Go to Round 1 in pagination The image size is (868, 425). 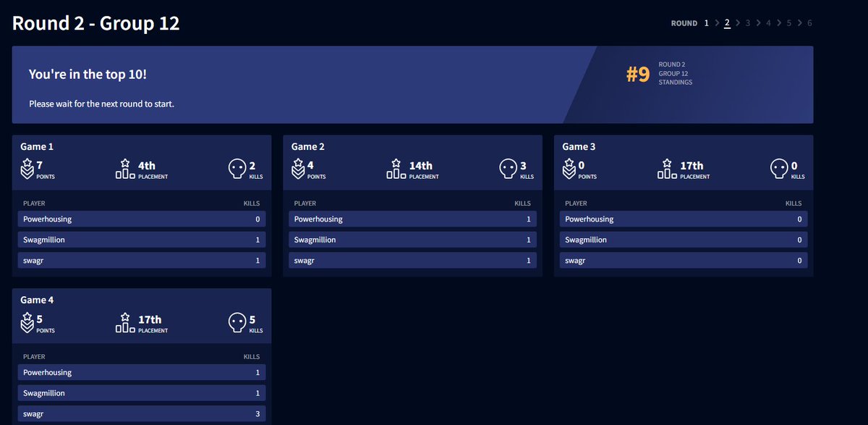[707, 23]
